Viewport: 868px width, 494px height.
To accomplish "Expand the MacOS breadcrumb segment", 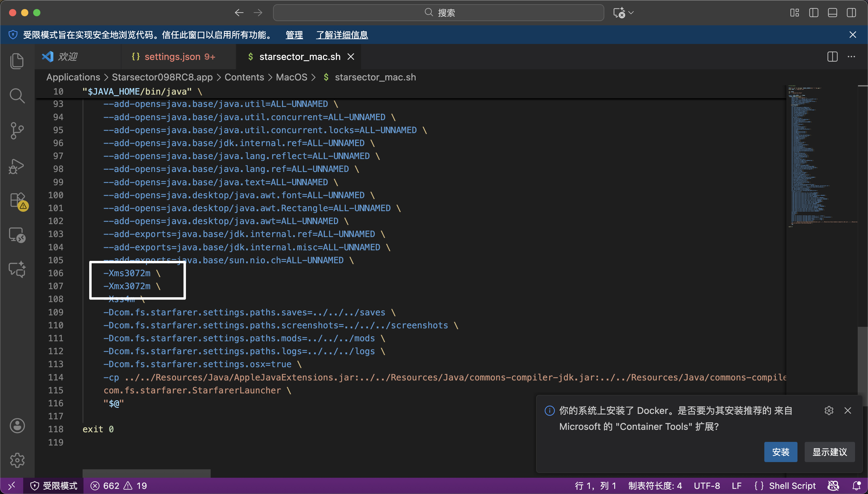I will pyautogui.click(x=291, y=77).
